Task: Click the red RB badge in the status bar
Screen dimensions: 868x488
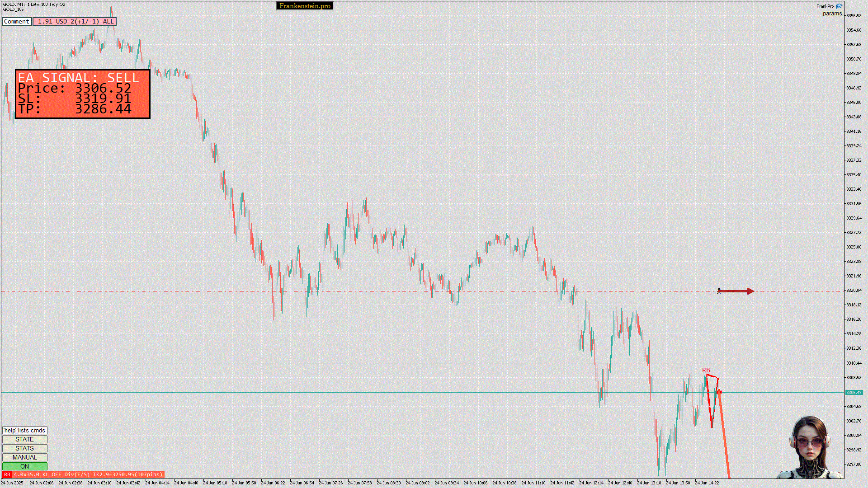Action: (7, 474)
